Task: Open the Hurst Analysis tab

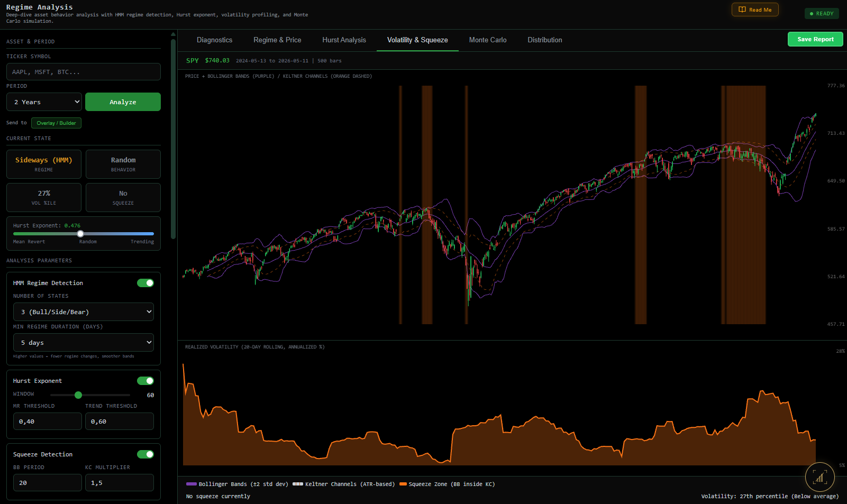Action: (x=344, y=40)
